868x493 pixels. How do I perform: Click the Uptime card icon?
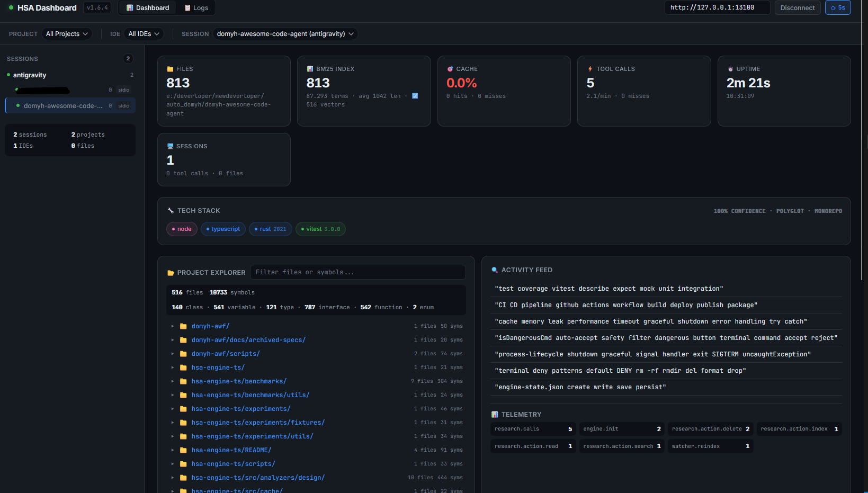click(730, 69)
